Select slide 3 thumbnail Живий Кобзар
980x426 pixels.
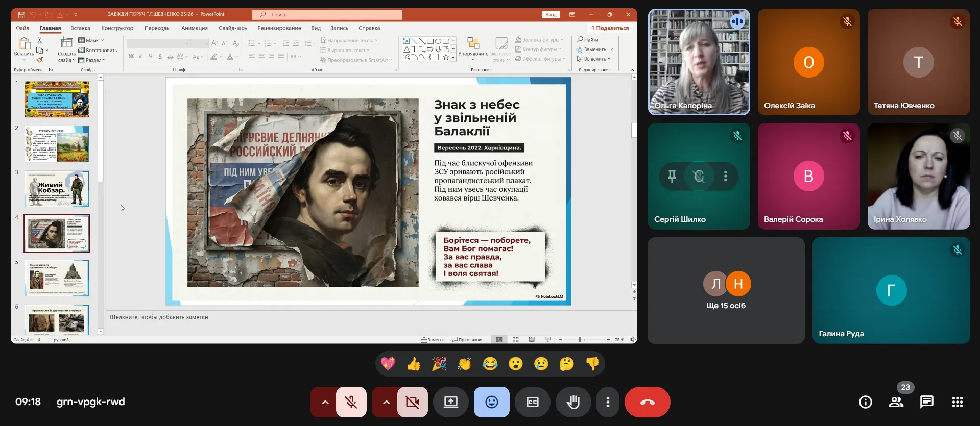click(57, 189)
